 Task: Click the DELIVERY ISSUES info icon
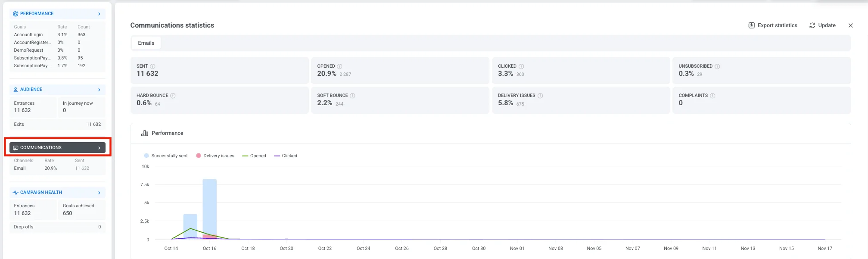coord(540,96)
